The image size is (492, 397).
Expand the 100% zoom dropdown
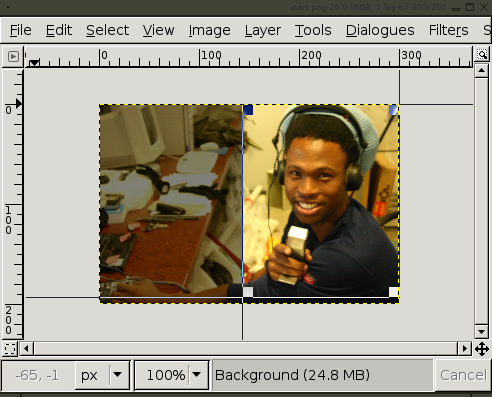point(197,375)
